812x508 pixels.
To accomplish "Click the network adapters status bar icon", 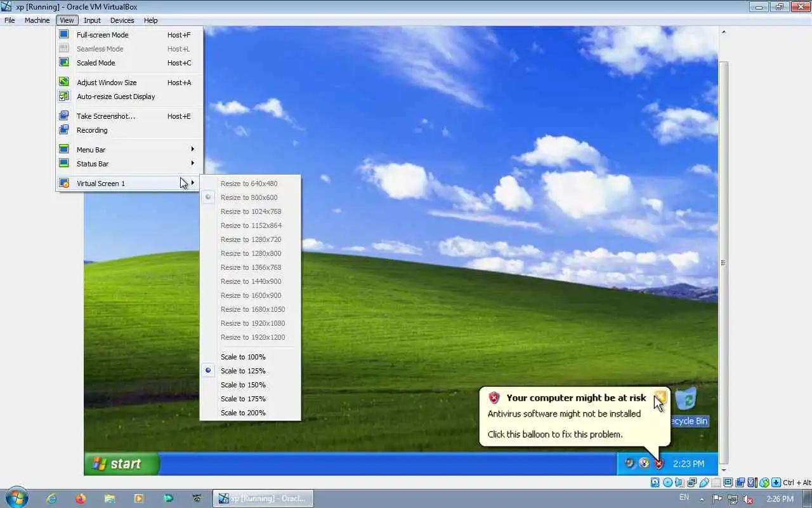I will [x=691, y=483].
